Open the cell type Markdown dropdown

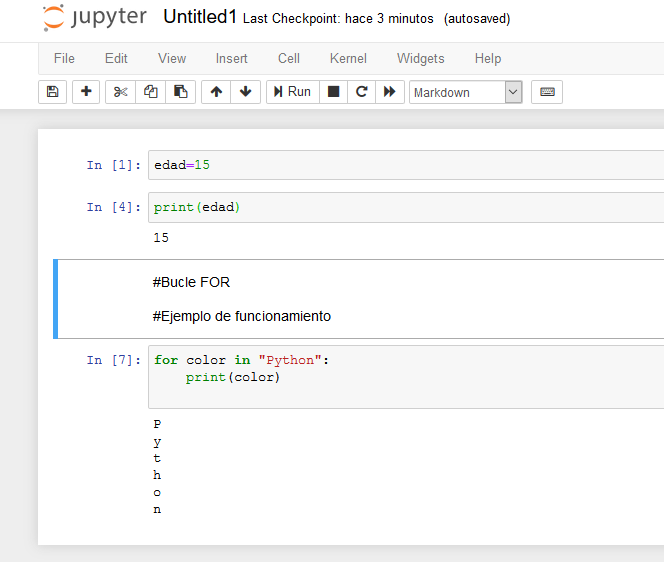coord(465,92)
